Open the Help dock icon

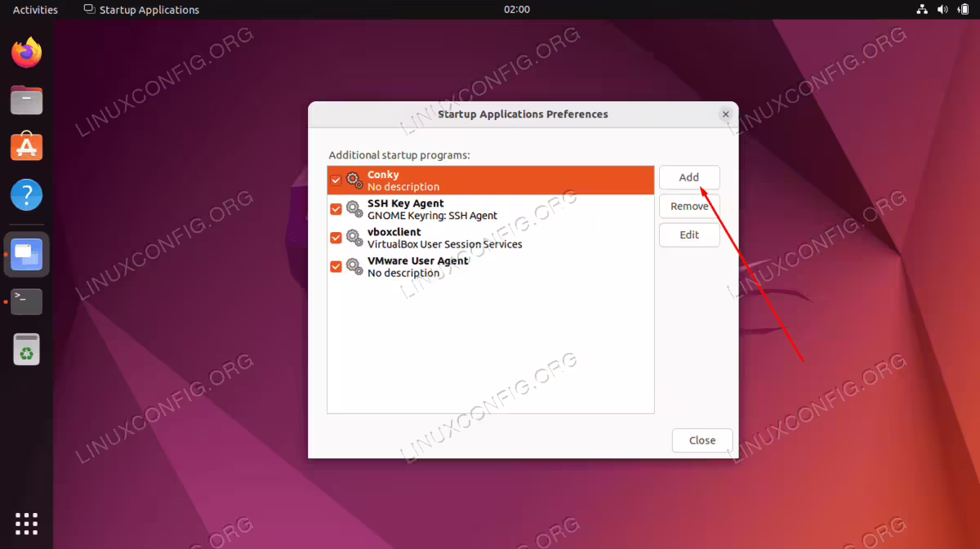[x=26, y=195]
